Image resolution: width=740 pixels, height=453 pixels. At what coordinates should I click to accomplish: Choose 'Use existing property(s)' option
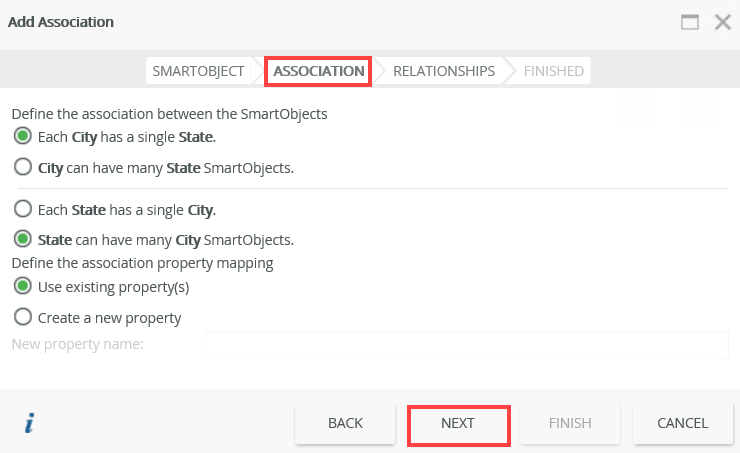(x=22, y=287)
